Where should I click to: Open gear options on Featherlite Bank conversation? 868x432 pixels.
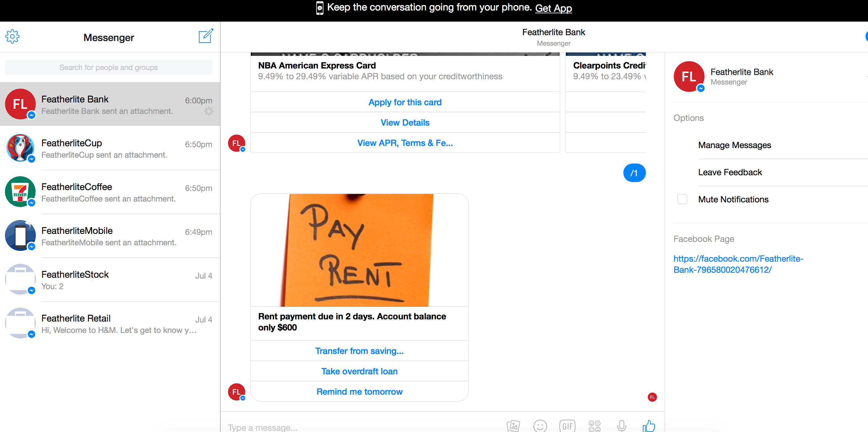point(209,111)
